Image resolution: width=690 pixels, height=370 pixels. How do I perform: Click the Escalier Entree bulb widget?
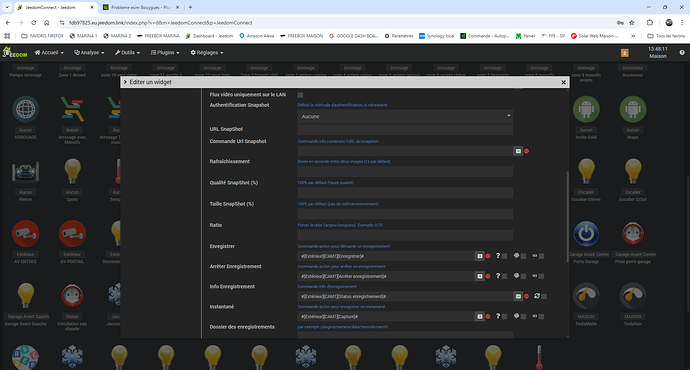586,171
